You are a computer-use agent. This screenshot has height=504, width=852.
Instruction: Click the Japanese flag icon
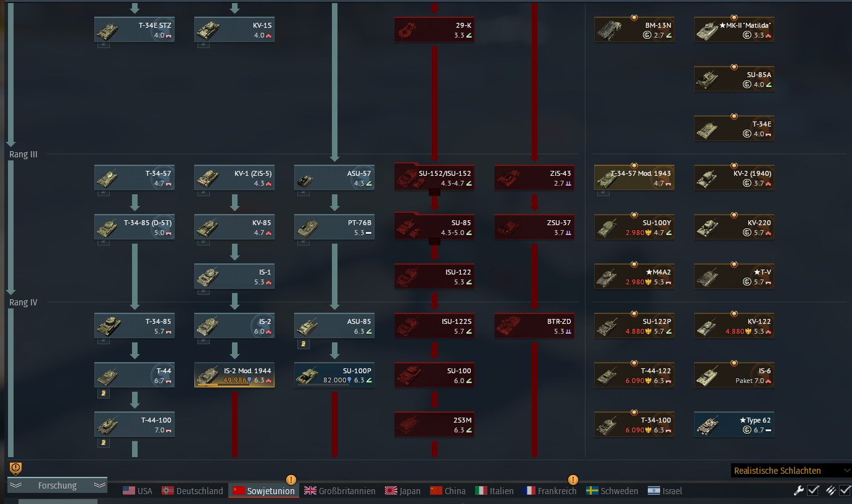(391, 491)
